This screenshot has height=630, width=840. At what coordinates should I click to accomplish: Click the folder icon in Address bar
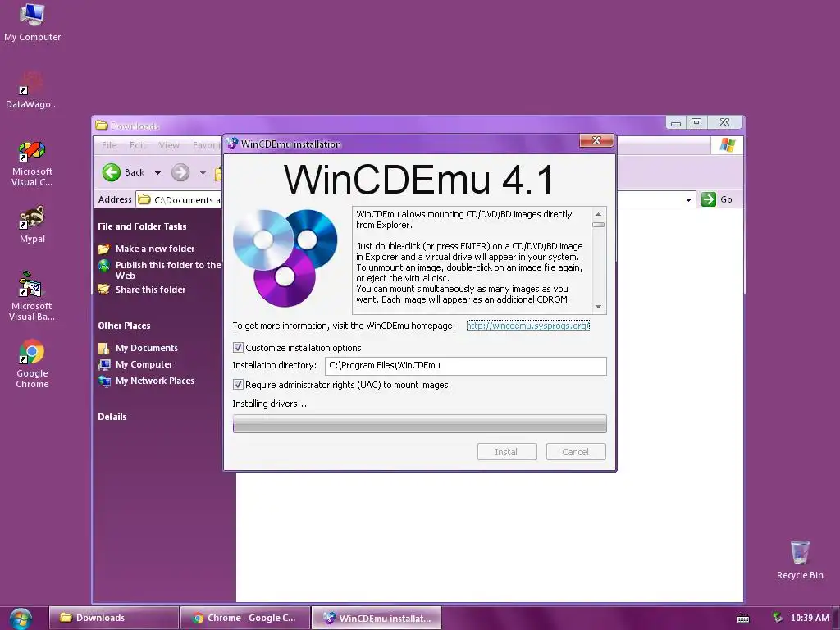coord(144,199)
